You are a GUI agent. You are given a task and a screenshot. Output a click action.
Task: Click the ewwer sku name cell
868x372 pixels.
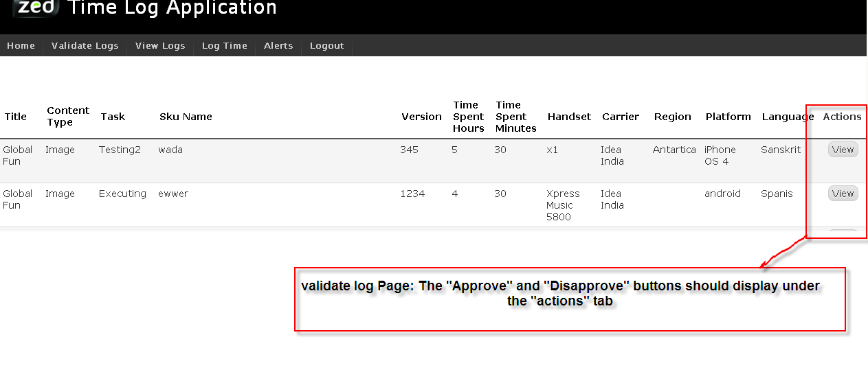coord(173,194)
